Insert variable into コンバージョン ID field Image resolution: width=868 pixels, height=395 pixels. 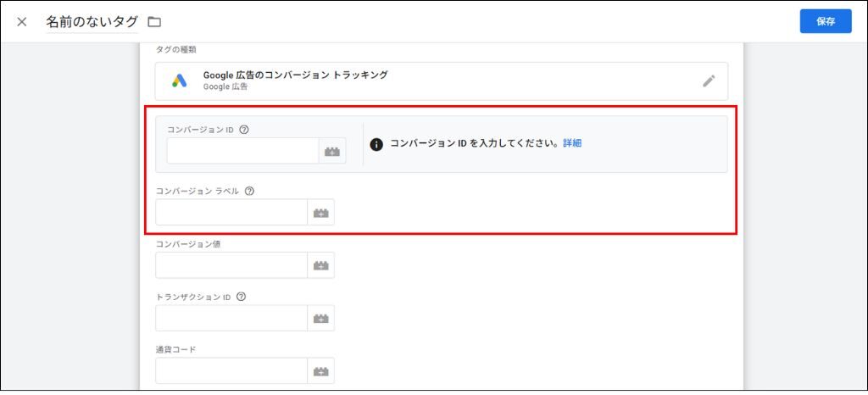332,151
